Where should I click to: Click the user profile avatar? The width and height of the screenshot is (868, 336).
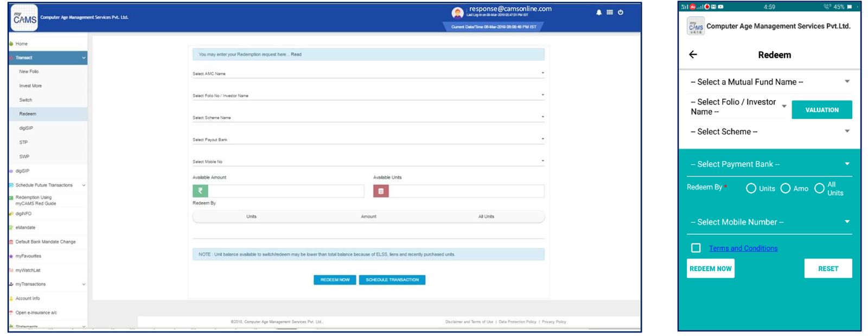click(x=457, y=12)
